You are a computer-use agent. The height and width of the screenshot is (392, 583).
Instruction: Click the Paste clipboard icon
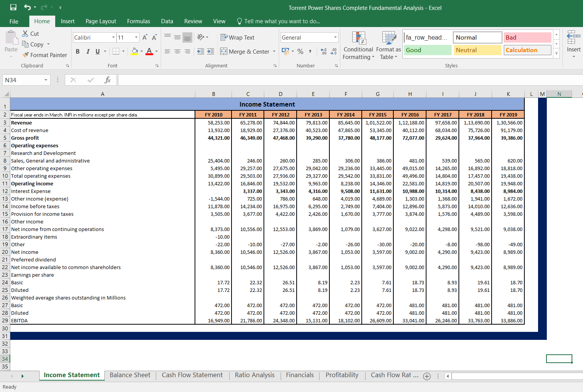[11, 38]
